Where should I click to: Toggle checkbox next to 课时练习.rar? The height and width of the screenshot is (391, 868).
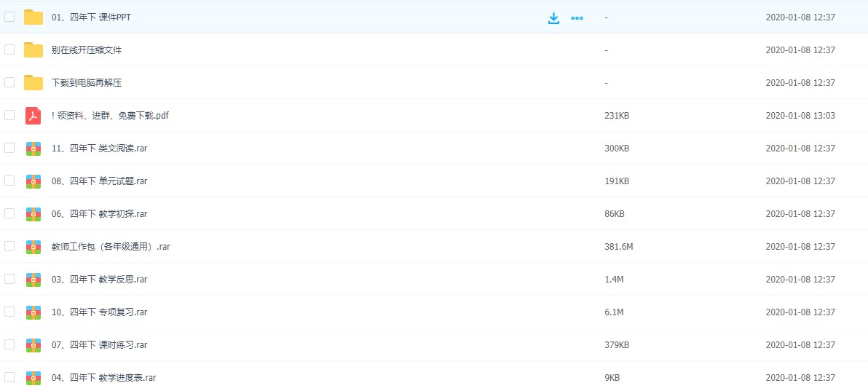tap(9, 344)
